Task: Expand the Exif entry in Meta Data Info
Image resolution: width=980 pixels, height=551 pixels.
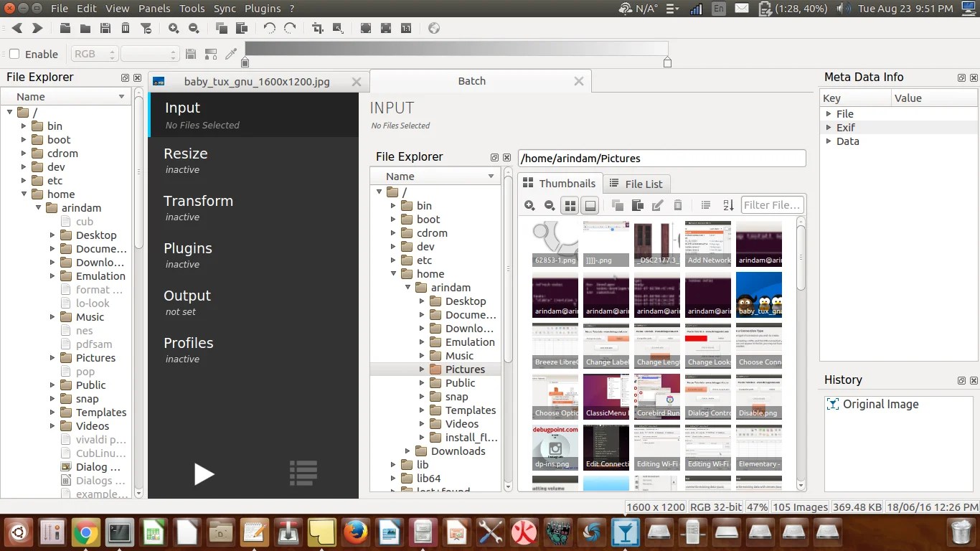Action: (829, 127)
